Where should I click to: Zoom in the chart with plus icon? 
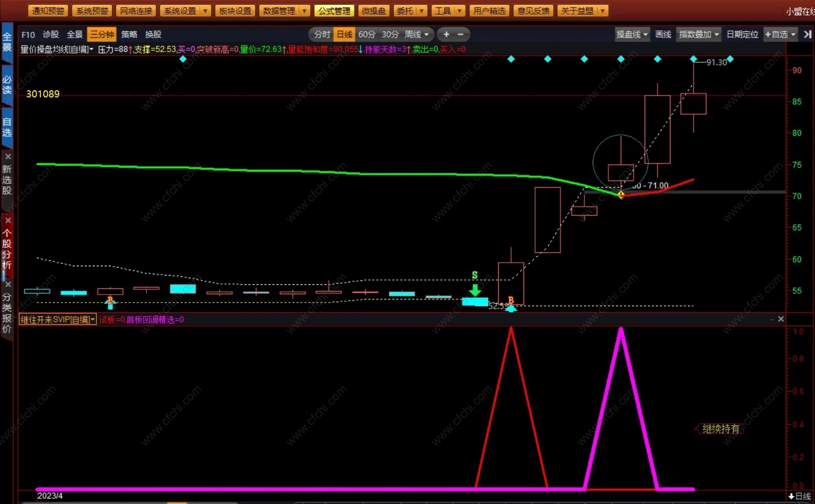pos(446,34)
